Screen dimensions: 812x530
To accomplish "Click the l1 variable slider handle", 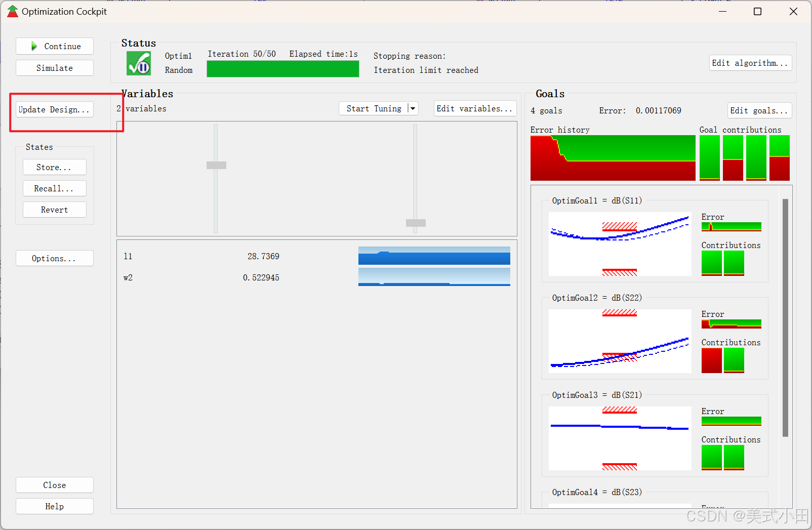I will click(x=216, y=165).
